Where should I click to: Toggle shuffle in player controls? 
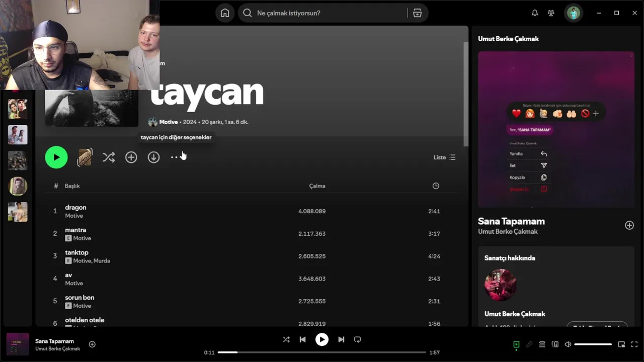click(x=286, y=339)
